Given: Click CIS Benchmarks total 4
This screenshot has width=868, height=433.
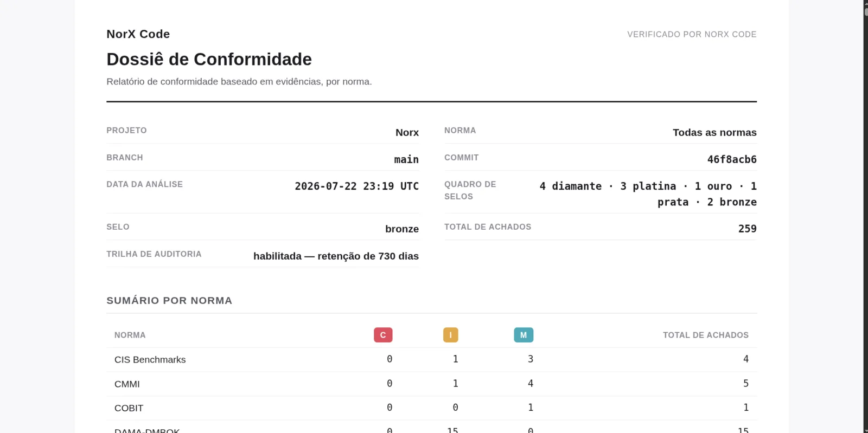Looking at the screenshot, I should tap(746, 359).
